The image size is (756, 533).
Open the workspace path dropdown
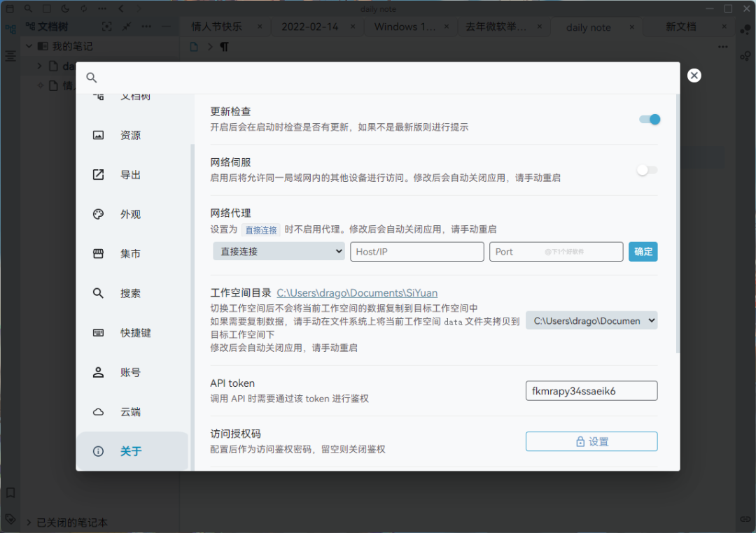(x=591, y=320)
